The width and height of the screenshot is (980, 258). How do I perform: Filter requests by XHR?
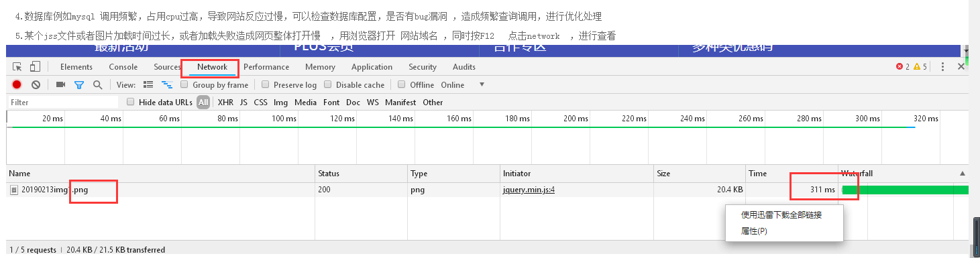[226, 103]
